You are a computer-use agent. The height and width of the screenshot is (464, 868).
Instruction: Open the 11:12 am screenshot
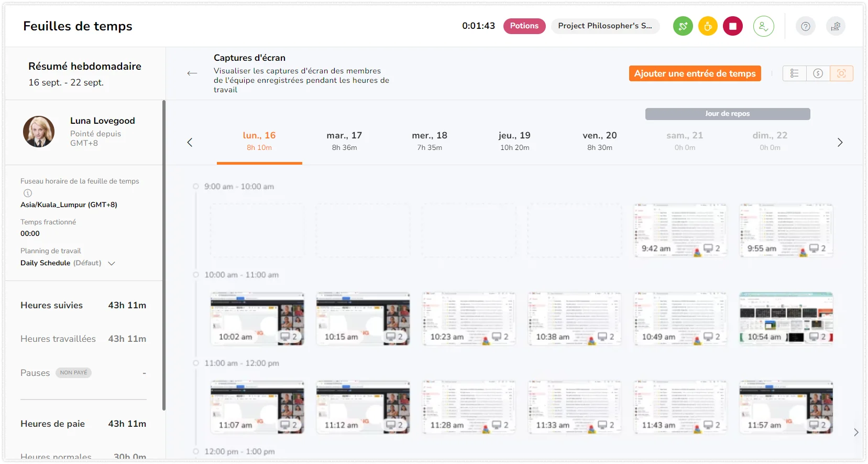(x=363, y=407)
